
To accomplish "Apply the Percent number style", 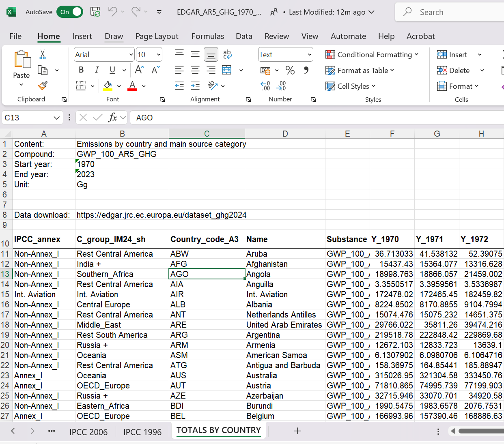I will 290,70.
